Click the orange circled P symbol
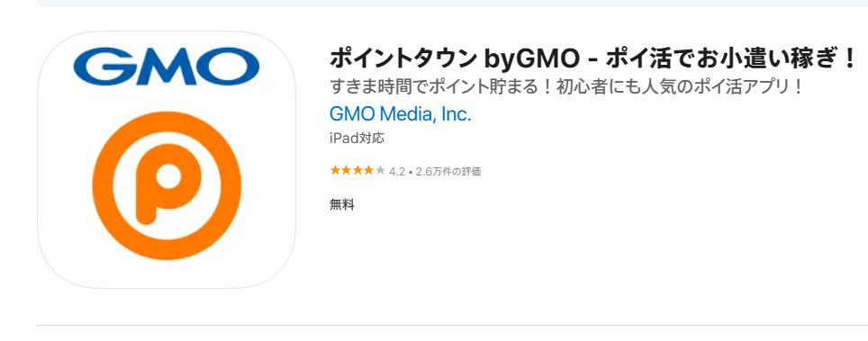The image size is (868, 341). click(x=167, y=185)
